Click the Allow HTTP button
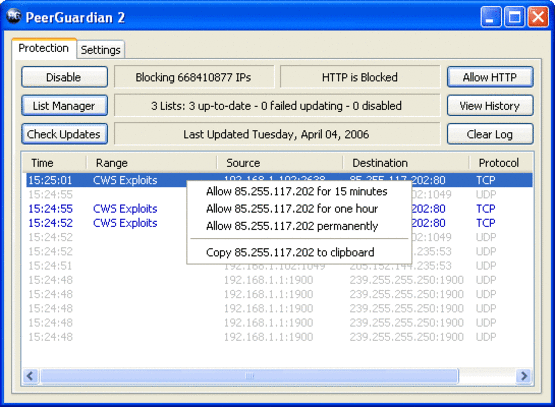Viewport: 555px width, 407px height. pyautogui.click(x=490, y=77)
